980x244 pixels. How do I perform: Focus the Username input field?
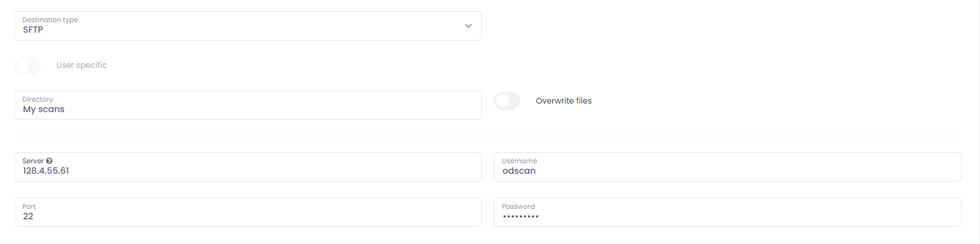tap(727, 167)
